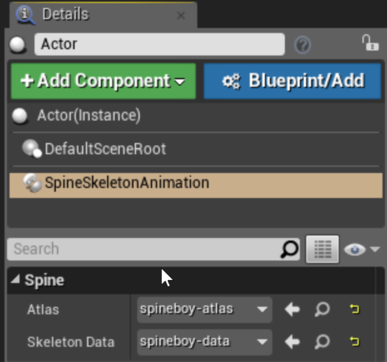Open the help question mark icon
The height and width of the screenshot is (362, 387).
point(303,45)
